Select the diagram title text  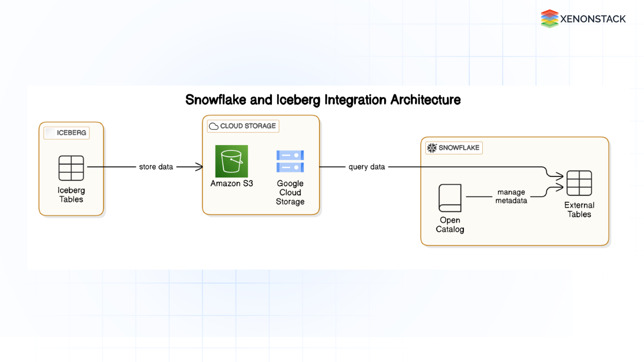323,100
